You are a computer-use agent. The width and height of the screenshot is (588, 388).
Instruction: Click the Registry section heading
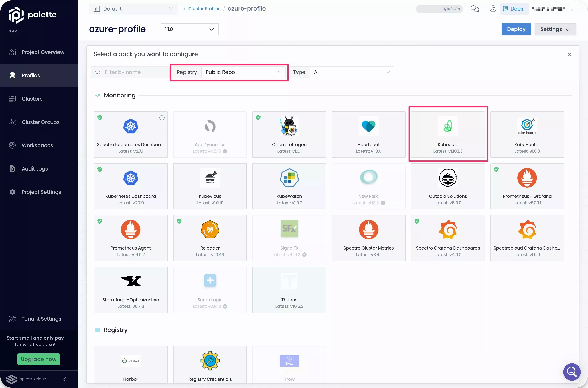coord(116,330)
